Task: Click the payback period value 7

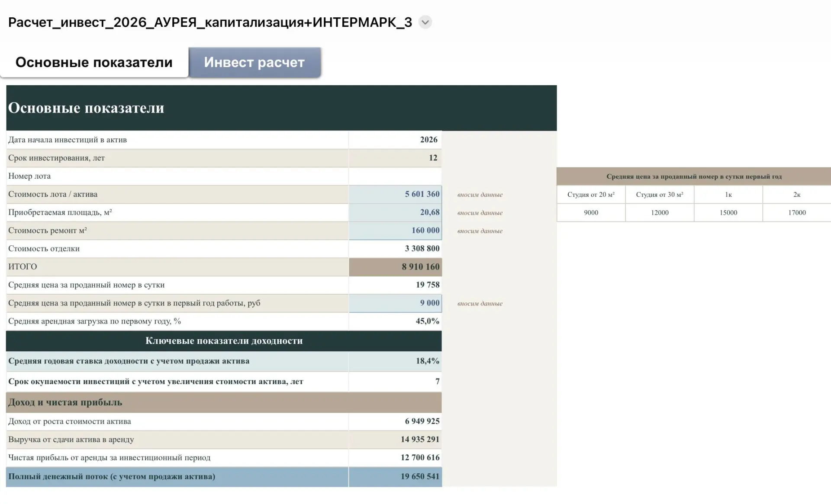Action: point(395,382)
